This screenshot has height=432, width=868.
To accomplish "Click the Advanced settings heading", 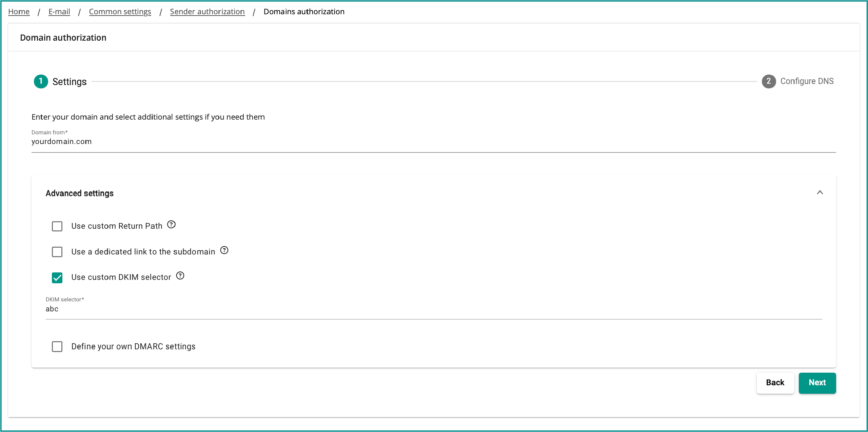I will click(x=80, y=193).
